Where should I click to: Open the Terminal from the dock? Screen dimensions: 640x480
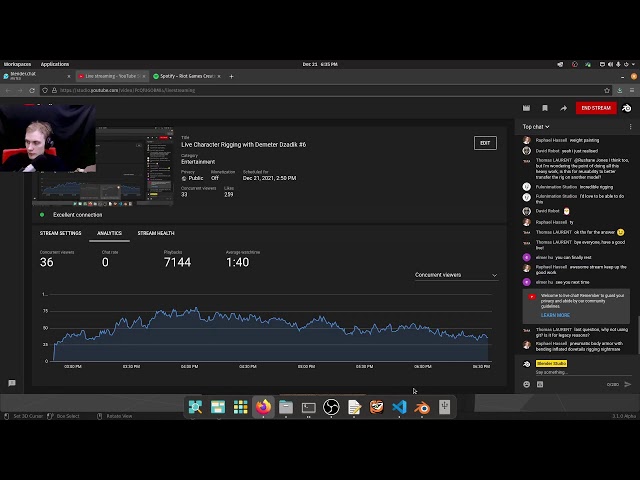click(309, 407)
